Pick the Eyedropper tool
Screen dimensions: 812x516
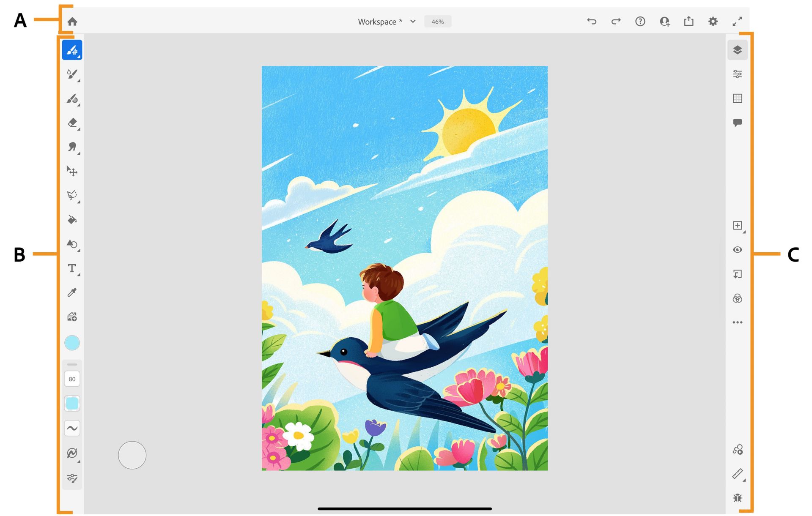click(x=72, y=292)
